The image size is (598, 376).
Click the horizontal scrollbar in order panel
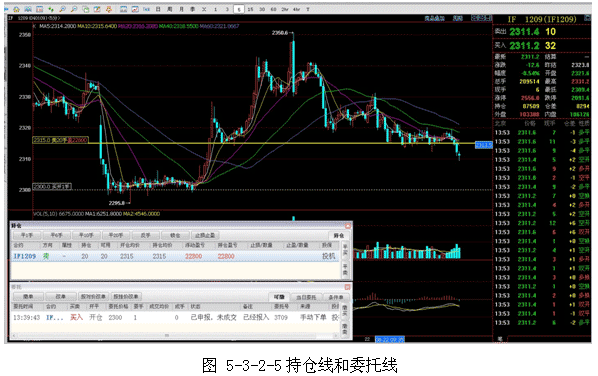point(175,336)
